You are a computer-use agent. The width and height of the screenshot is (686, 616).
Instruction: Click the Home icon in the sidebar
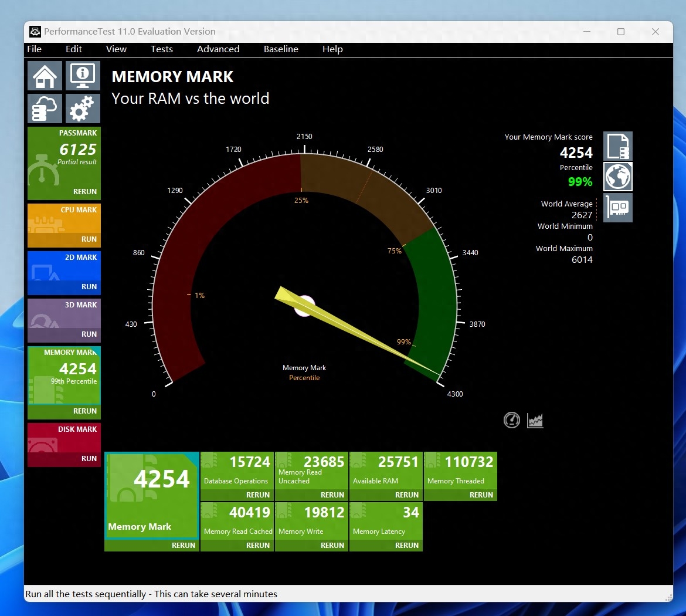tap(45, 76)
